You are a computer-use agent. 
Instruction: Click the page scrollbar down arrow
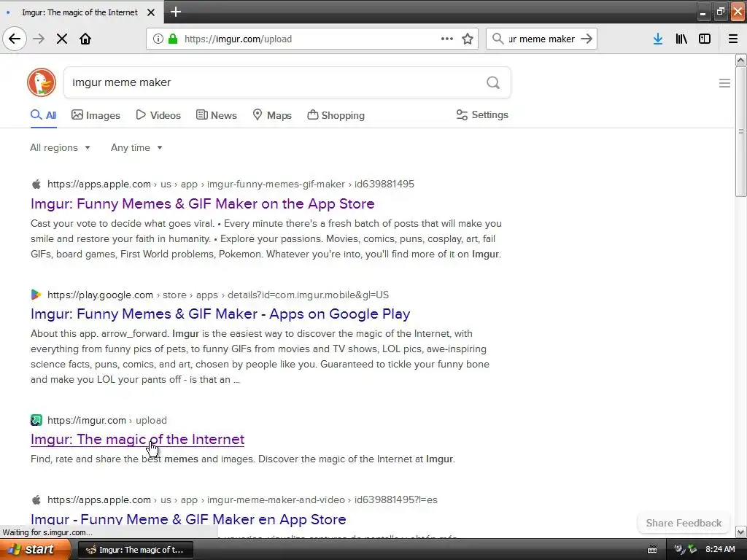(x=741, y=532)
